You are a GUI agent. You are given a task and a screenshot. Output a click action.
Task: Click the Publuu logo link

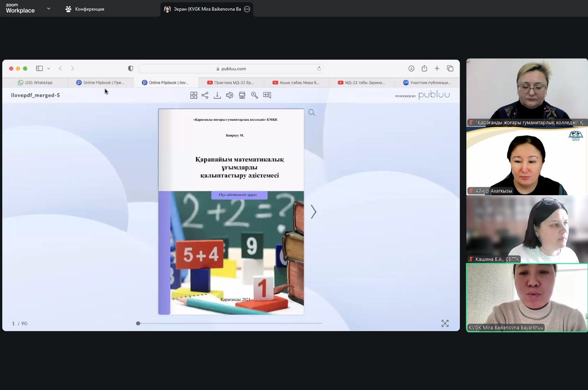[434, 95]
